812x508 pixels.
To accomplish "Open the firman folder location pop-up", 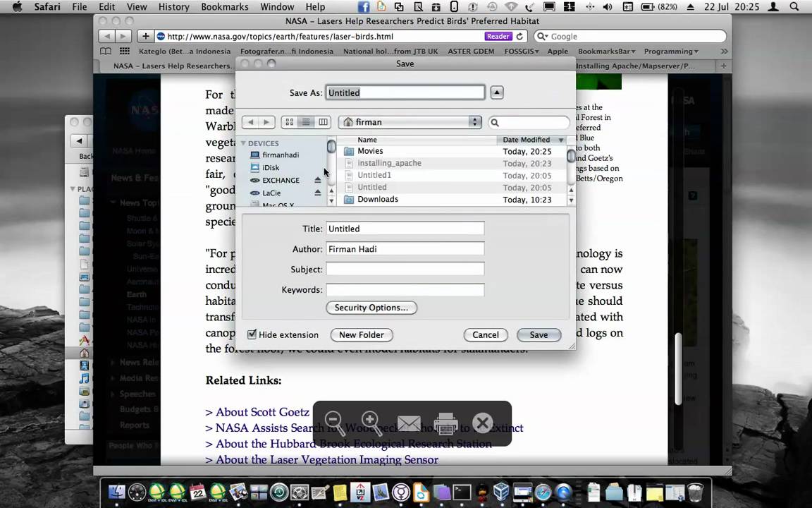I will [410, 122].
